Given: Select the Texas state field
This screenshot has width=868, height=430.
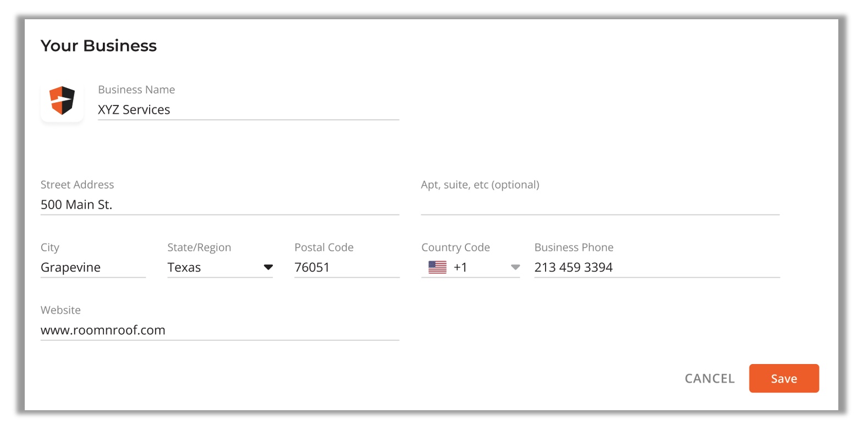Looking at the screenshot, I should (220, 267).
